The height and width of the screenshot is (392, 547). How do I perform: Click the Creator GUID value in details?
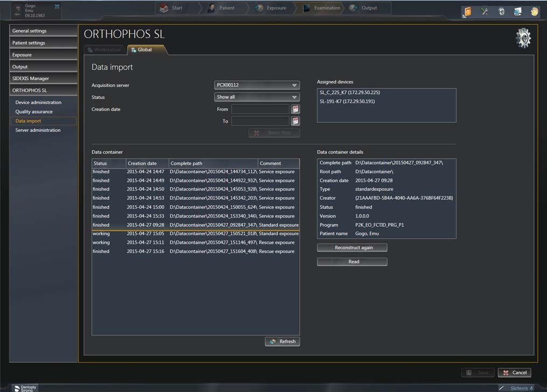[404, 198]
